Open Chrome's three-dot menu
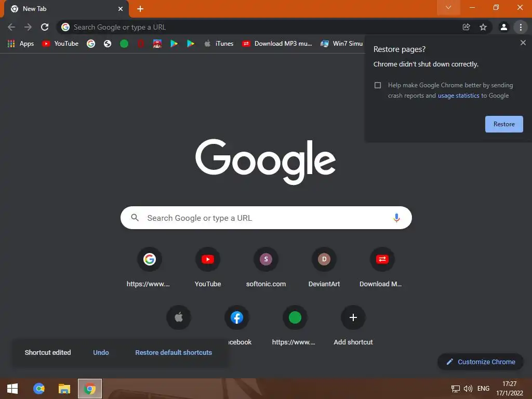The height and width of the screenshot is (399, 532). (x=521, y=27)
